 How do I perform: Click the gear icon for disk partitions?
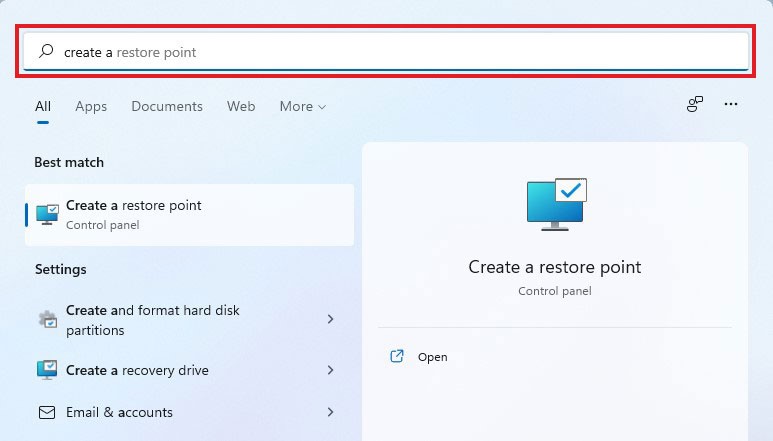[47, 320]
